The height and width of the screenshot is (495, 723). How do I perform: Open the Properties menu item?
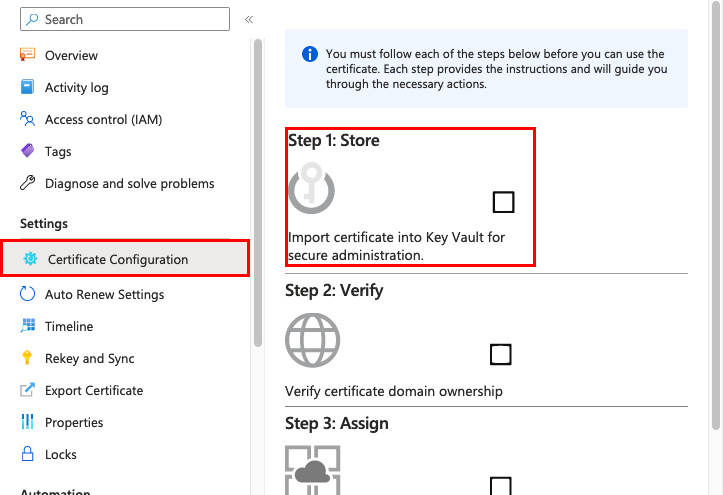click(x=74, y=422)
